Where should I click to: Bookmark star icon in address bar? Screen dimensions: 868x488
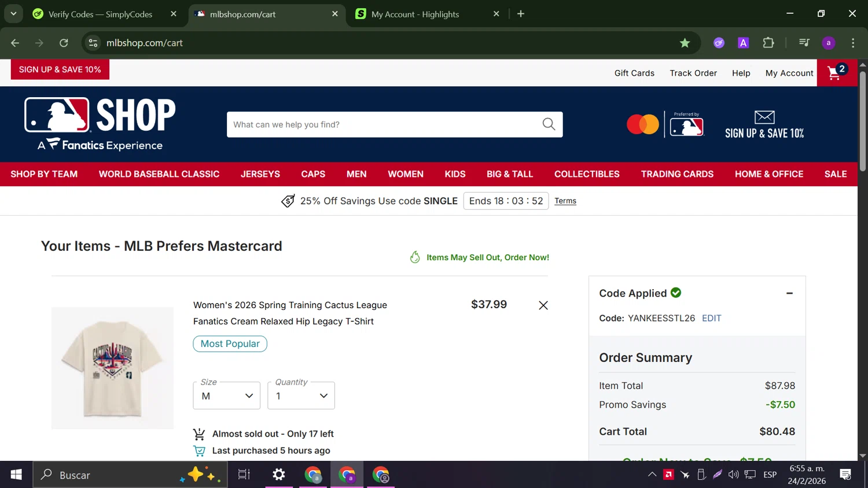[x=685, y=43]
